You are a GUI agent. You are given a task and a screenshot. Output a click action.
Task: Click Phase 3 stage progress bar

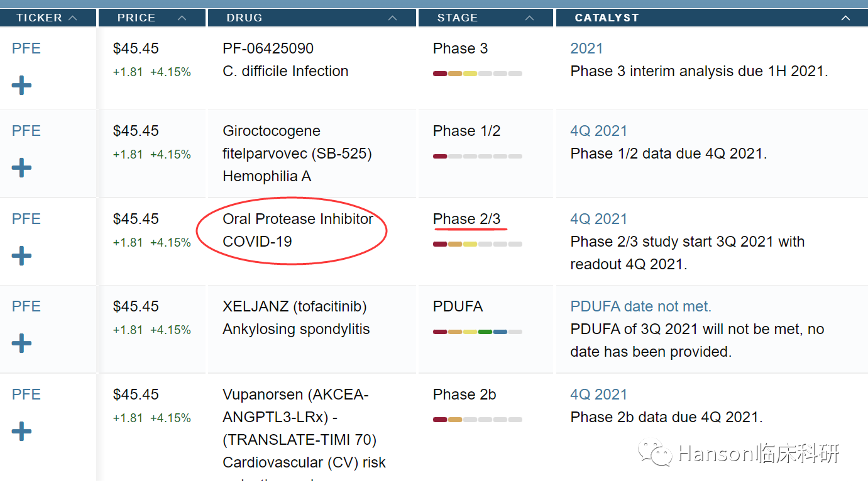[478, 74]
